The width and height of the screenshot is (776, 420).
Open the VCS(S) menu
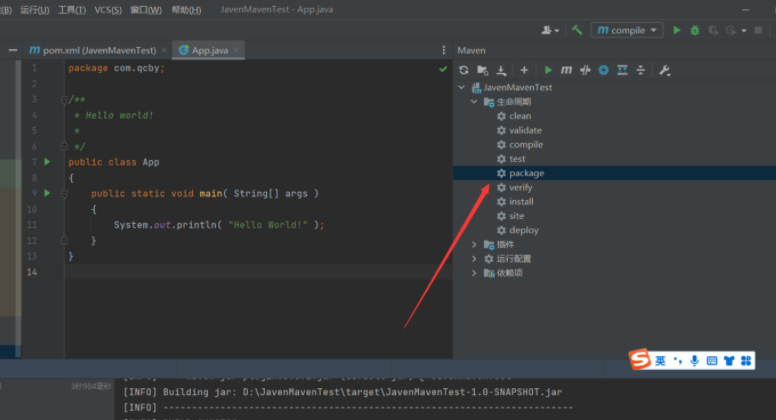[108, 10]
